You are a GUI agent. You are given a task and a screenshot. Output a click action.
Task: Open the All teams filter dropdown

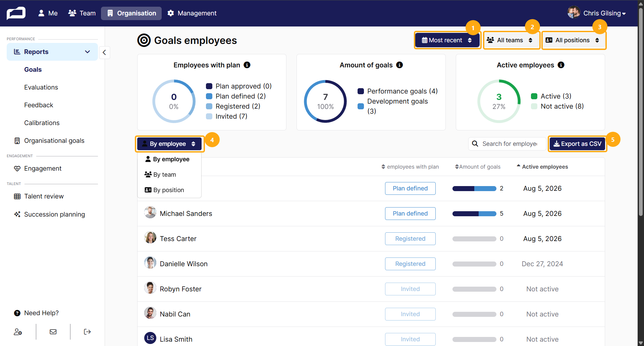coord(511,40)
